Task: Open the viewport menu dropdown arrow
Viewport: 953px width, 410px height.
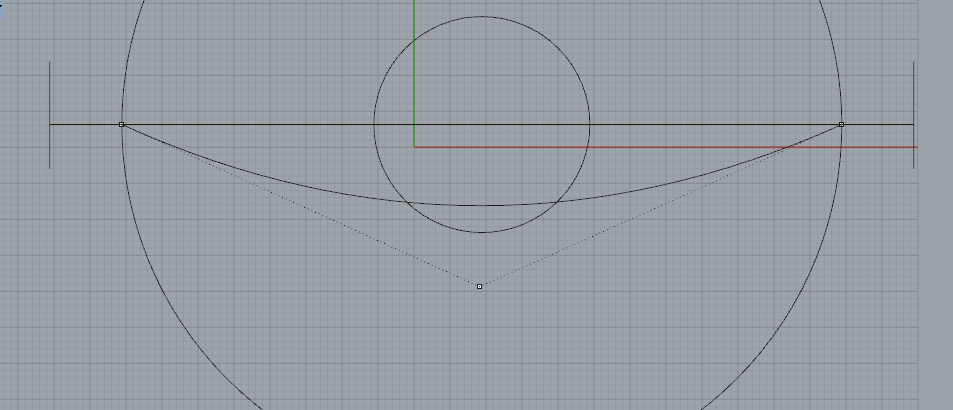Action: (3, 8)
